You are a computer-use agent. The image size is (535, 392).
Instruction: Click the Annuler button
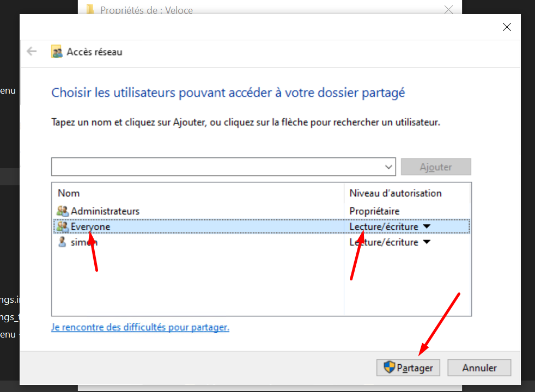pos(479,367)
